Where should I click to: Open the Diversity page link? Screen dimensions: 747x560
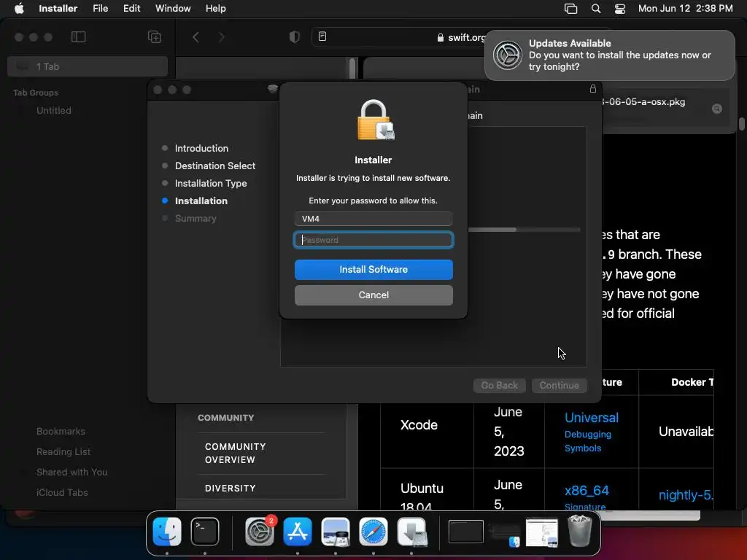[x=230, y=489]
